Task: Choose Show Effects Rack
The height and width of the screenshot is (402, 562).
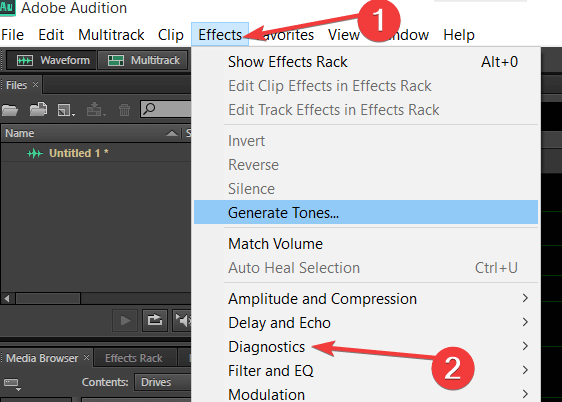Action: [366, 62]
